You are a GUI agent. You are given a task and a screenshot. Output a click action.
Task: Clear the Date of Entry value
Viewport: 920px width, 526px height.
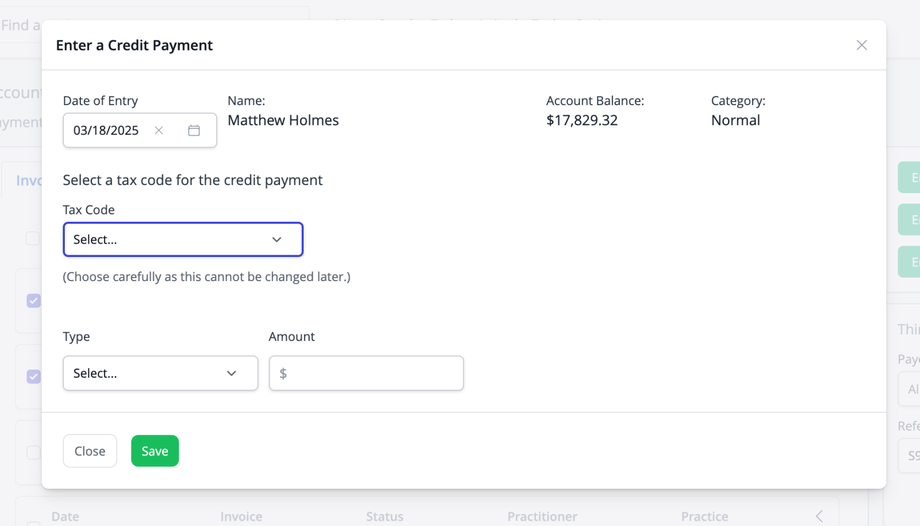click(159, 131)
